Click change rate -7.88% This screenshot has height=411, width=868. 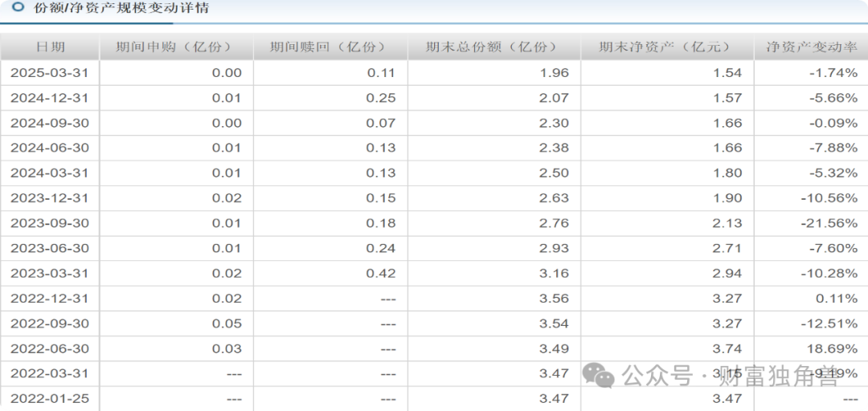click(x=833, y=148)
